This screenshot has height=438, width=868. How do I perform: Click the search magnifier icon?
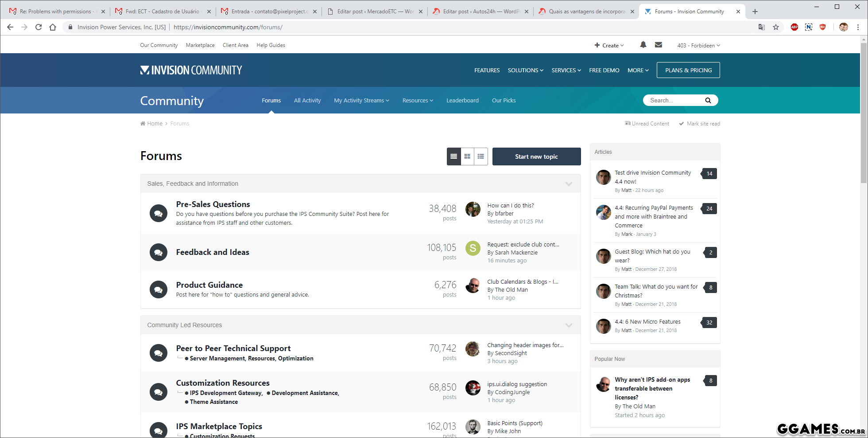[x=708, y=101]
